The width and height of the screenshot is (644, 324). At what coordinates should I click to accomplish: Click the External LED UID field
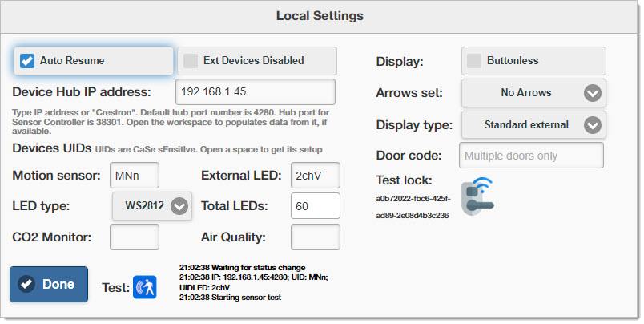point(316,176)
